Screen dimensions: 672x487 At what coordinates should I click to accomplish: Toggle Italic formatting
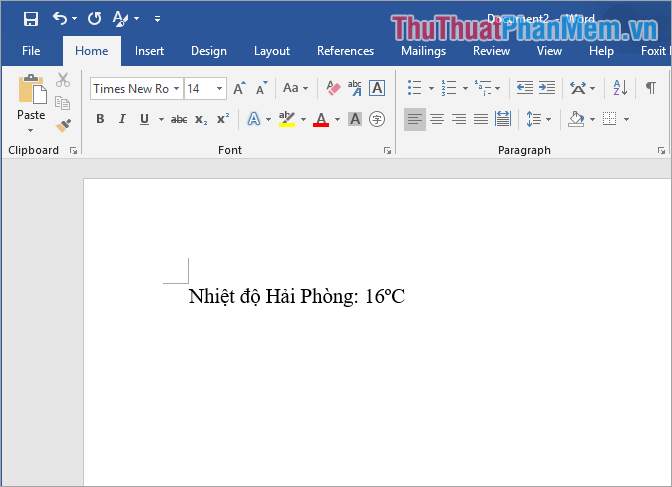click(x=122, y=119)
